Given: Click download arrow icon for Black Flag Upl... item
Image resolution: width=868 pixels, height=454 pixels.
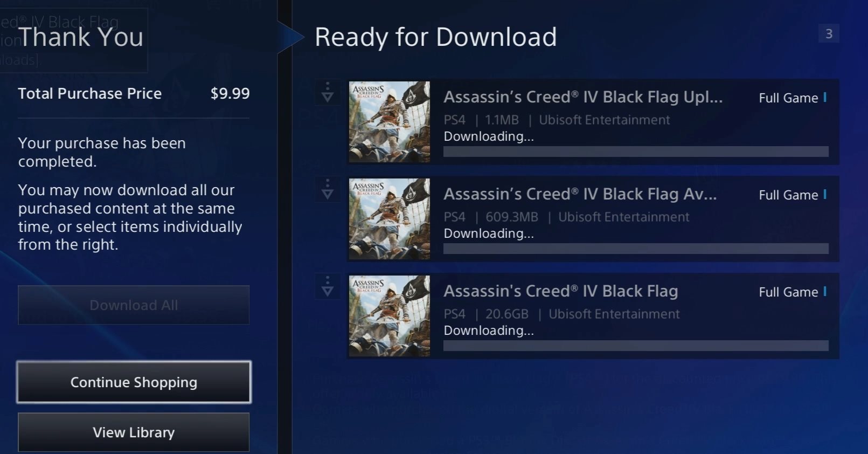Looking at the screenshot, I should coord(328,92).
